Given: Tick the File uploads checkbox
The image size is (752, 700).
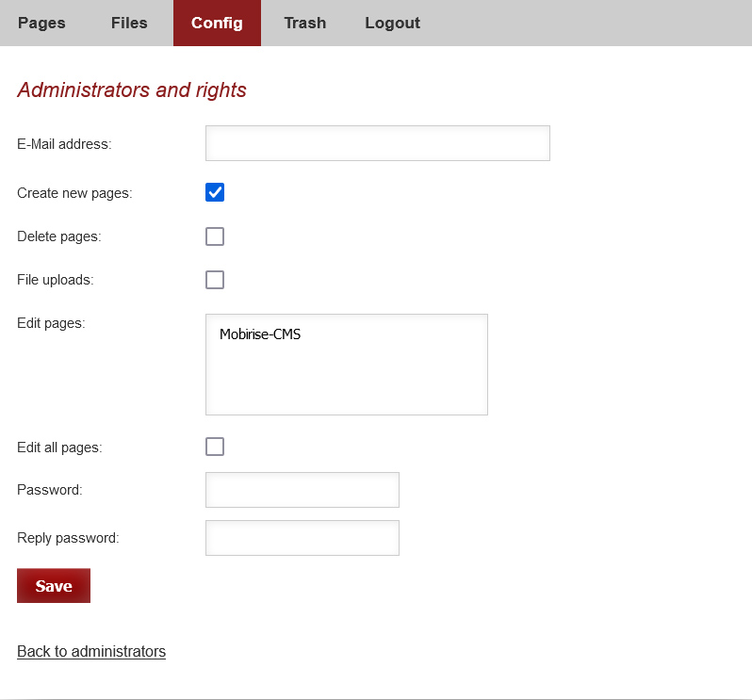Looking at the screenshot, I should tap(215, 280).
